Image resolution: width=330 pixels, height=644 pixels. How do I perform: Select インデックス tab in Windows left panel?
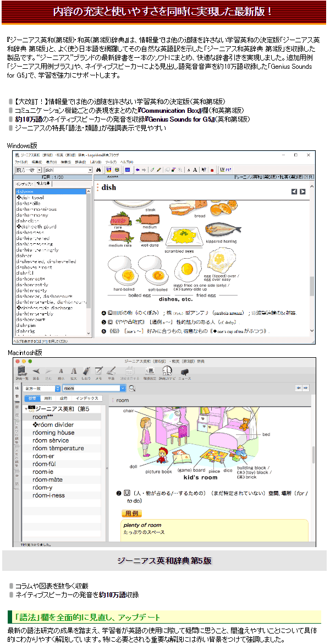[25, 184]
